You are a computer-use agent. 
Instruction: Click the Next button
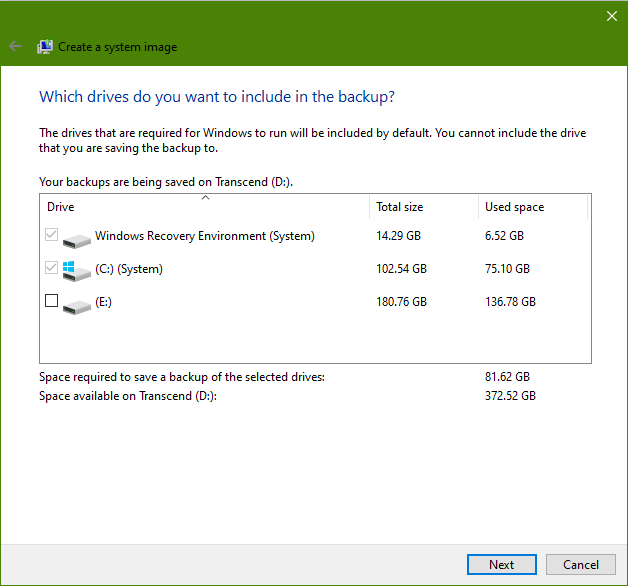[x=501, y=564]
